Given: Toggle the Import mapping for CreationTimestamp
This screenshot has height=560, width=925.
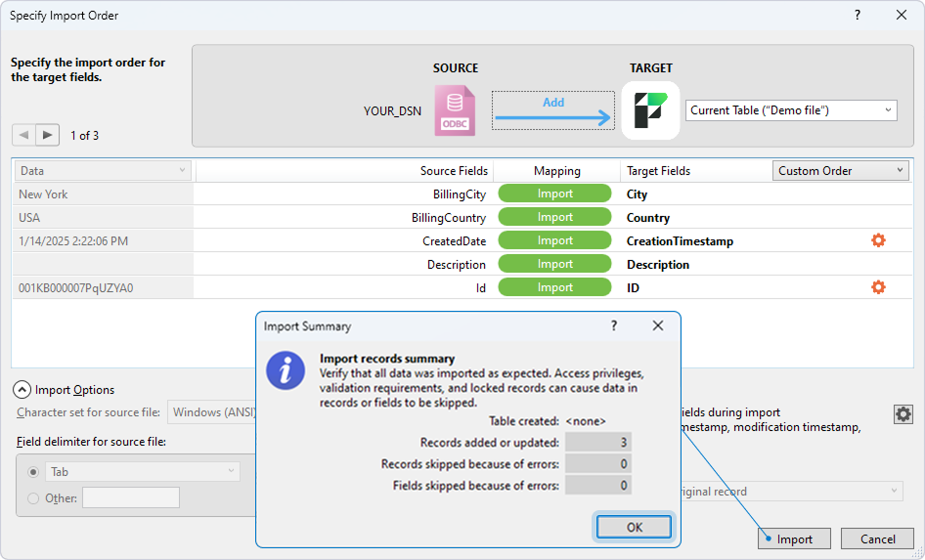Looking at the screenshot, I should pyautogui.click(x=554, y=240).
